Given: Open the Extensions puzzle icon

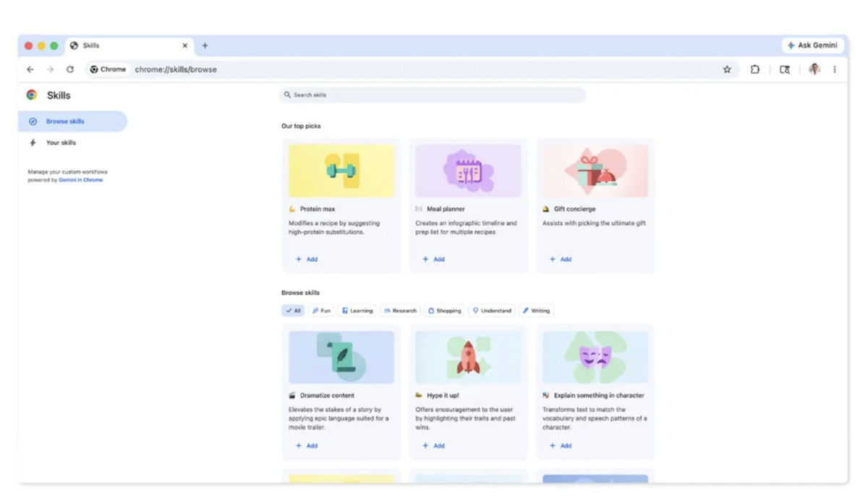Looking at the screenshot, I should click(x=754, y=69).
